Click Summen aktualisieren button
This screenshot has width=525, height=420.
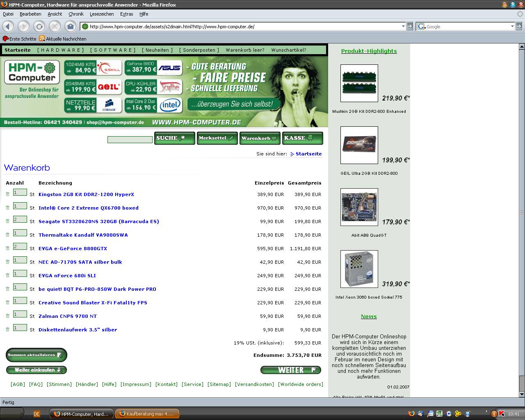(x=36, y=355)
